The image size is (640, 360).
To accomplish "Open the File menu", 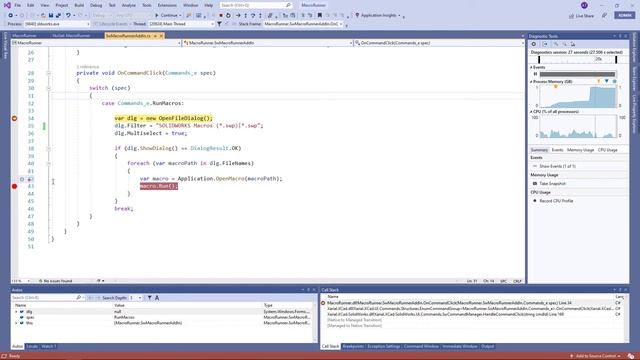I will (x=18, y=5).
